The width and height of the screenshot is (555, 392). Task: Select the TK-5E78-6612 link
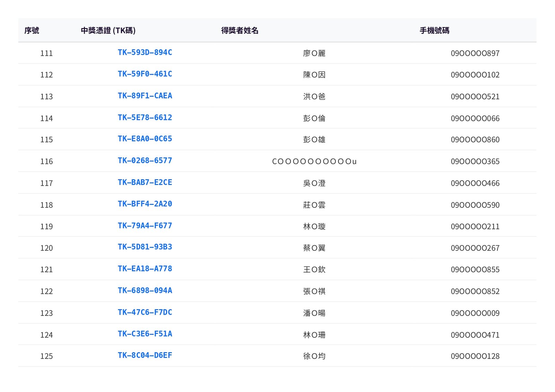tap(145, 117)
